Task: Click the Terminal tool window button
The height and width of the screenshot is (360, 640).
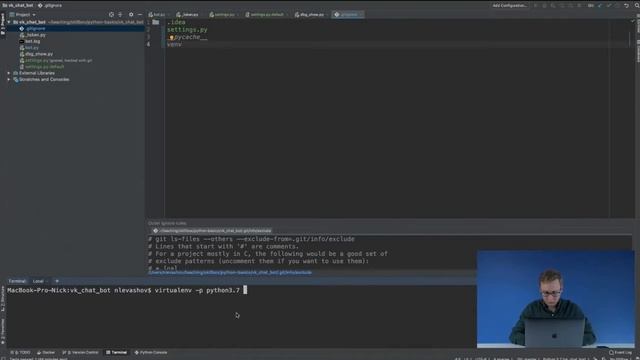Action: tap(116, 353)
